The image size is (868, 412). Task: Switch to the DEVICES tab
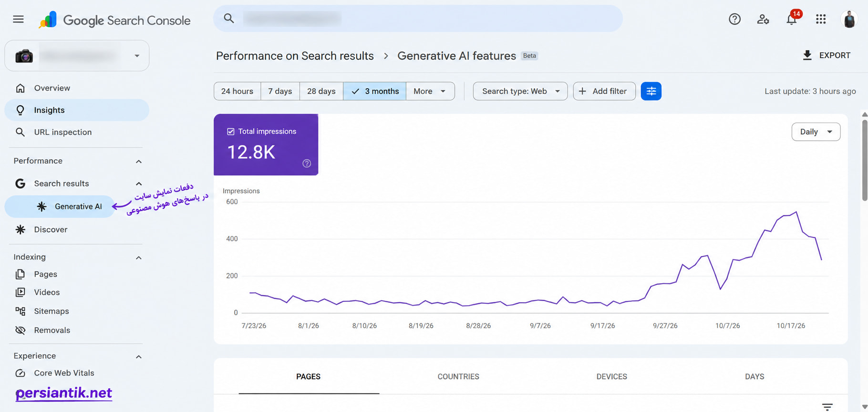tap(612, 377)
